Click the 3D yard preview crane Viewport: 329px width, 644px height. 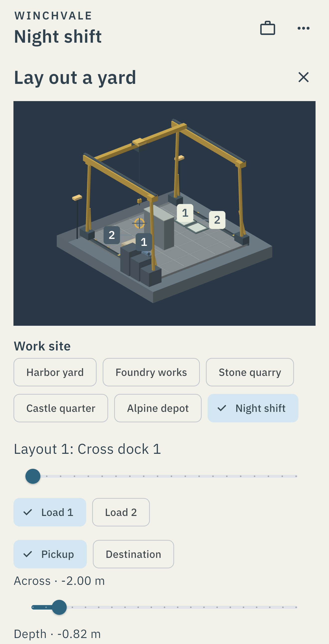pyautogui.click(x=164, y=213)
